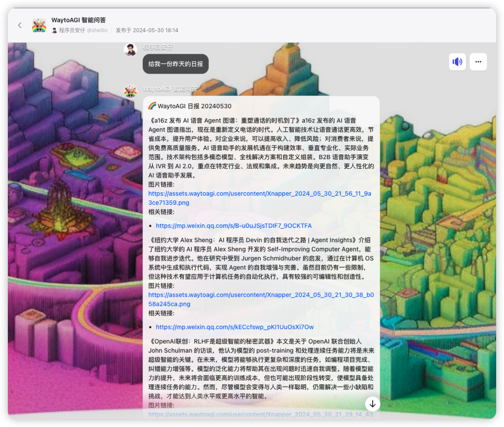Open the three-dots more options menu
This screenshot has width=504, height=427.
tap(478, 62)
